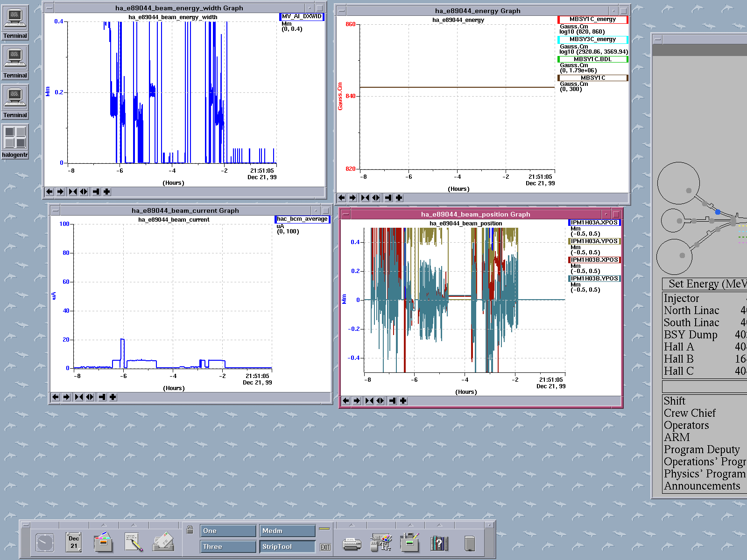Expand the subpanel arrow above Help icon
This screenshot has height=560, width=747.
tap(439, 525)
